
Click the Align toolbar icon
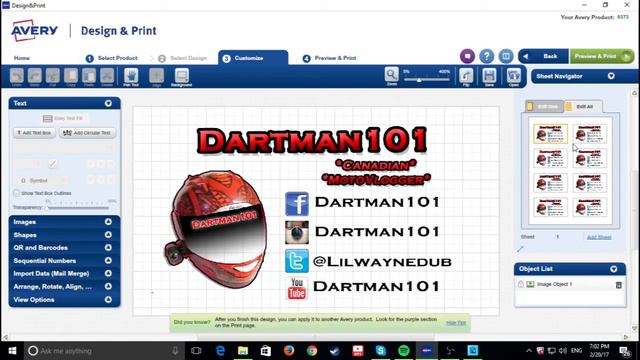coord(156,76)
